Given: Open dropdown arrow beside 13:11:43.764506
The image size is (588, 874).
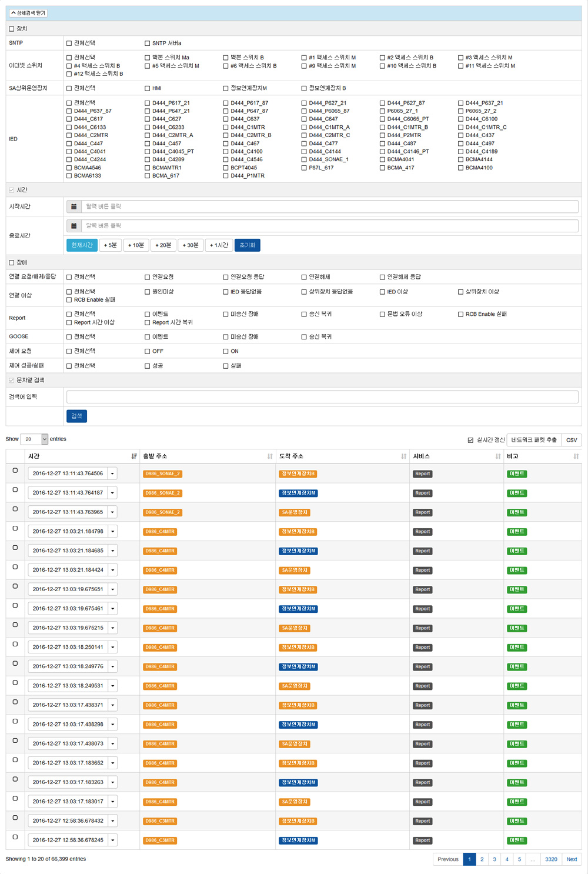Looking at the screenshot, I should click(112, 473).
